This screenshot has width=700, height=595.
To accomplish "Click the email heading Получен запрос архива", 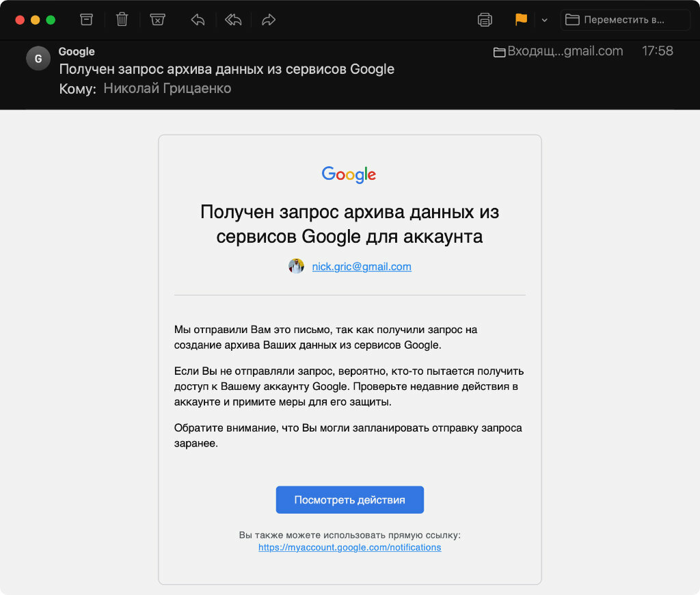I will (349, 224).
